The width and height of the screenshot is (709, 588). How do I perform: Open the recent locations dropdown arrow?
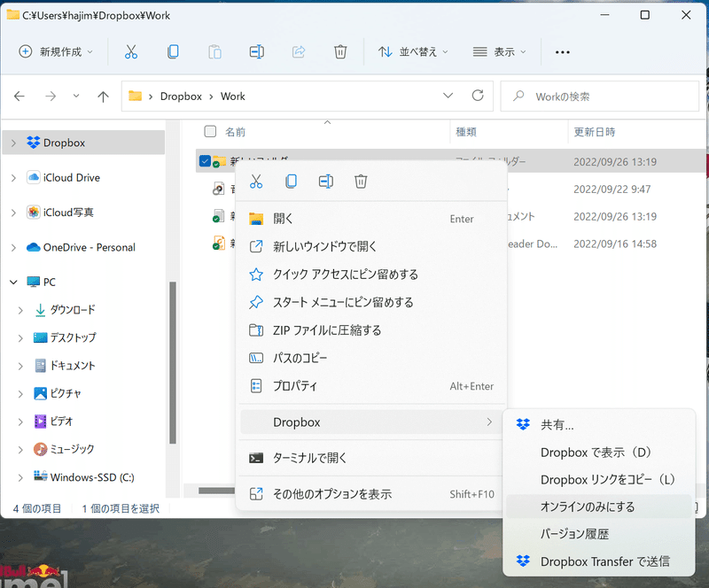(76, 96)
